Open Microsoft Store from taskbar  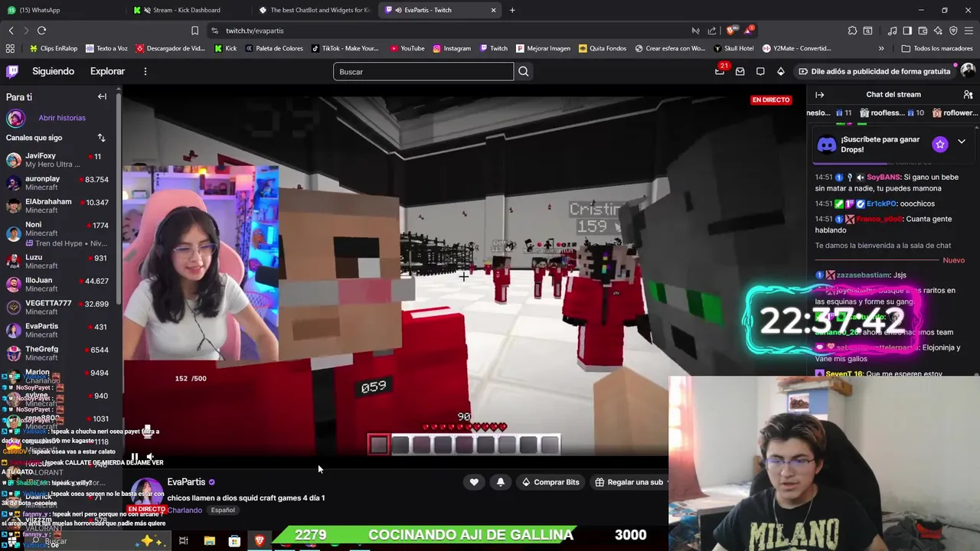point(234,541)
